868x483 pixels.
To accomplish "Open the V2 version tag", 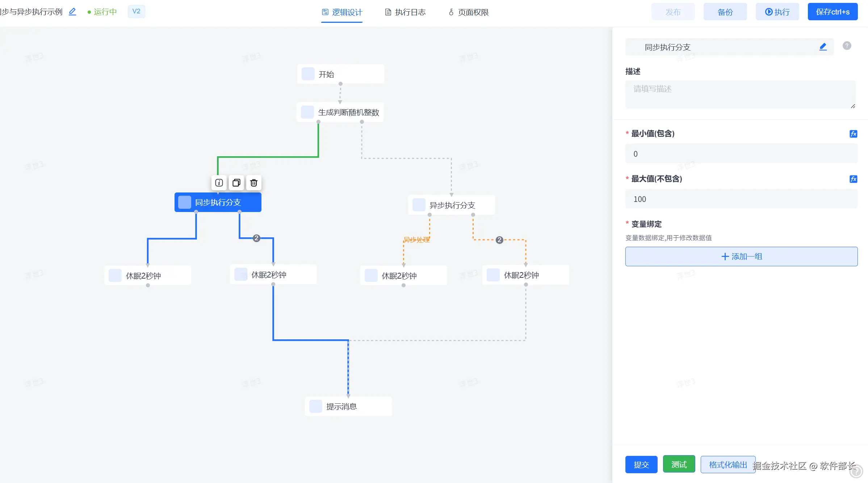I will point(136,11).
